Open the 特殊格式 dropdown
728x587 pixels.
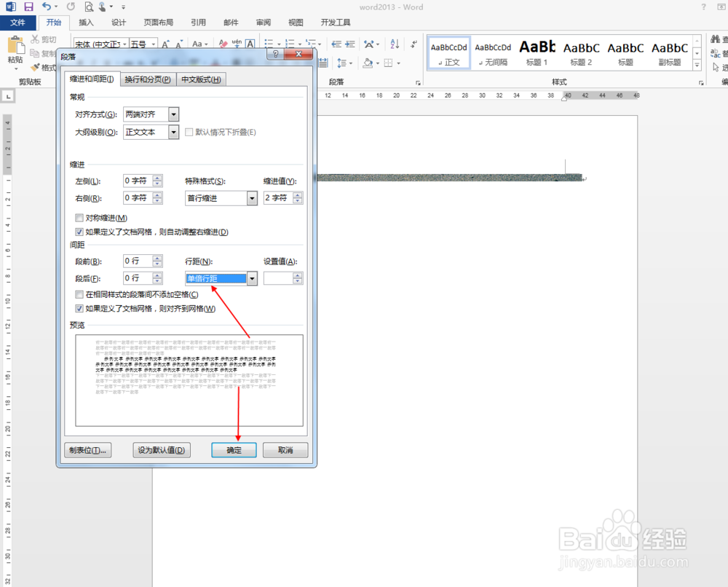[252, 198]
